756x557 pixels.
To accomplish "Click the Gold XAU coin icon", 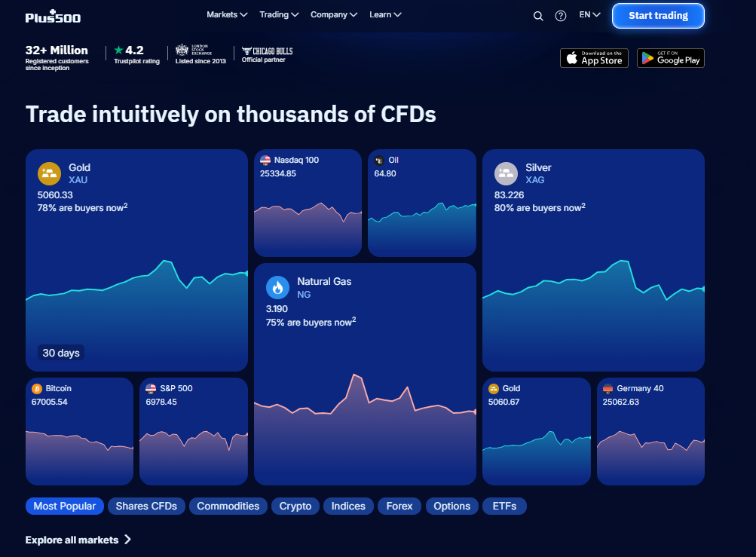I will pyautogui.click(x=49, y=173).
